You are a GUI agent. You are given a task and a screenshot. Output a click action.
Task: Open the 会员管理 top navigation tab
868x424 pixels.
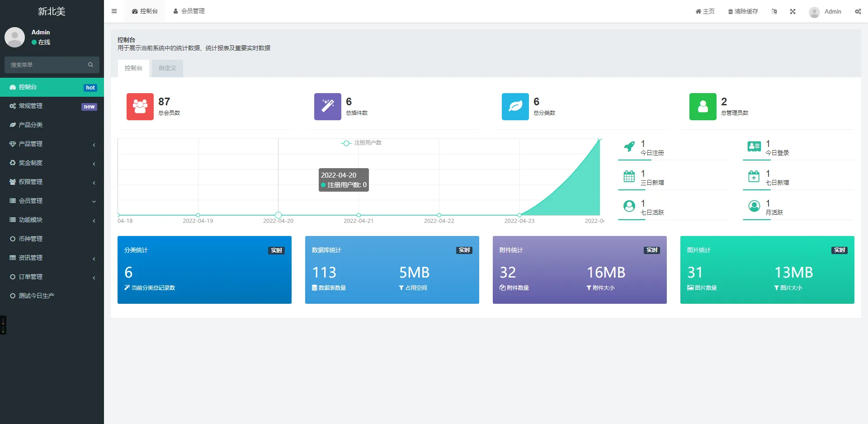[189, 11]
